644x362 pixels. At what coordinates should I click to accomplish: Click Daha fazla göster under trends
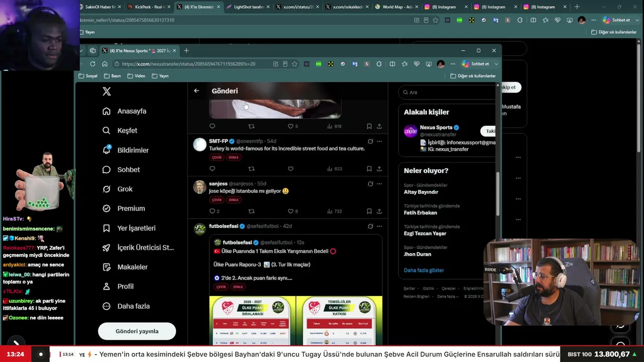(x=424, y=270)
